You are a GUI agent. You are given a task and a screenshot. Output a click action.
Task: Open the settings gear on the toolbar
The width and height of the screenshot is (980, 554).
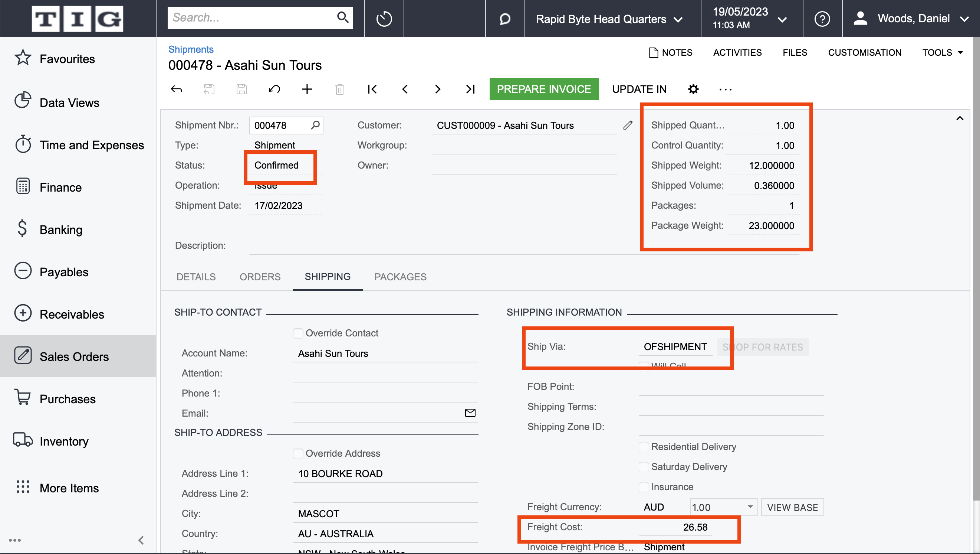(x=694, y=89)
